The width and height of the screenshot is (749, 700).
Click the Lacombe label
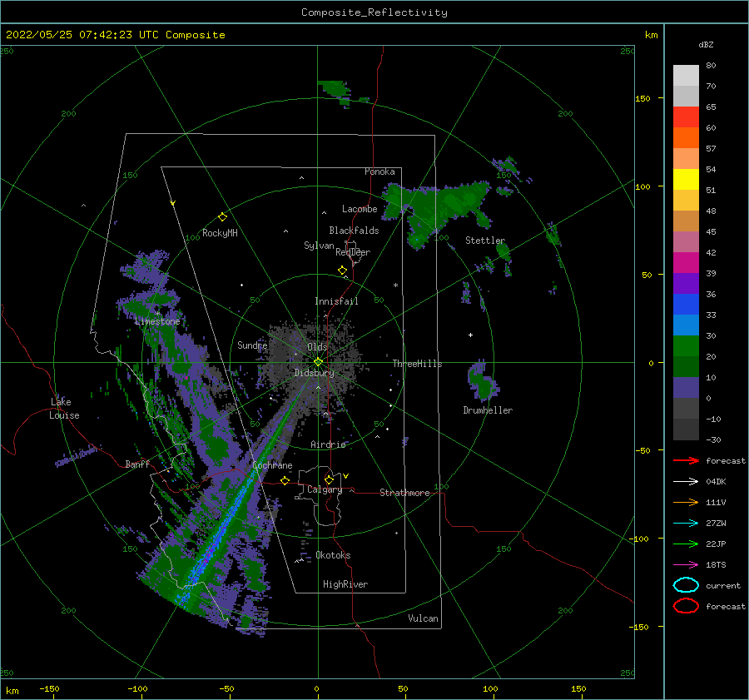point(360,209)
